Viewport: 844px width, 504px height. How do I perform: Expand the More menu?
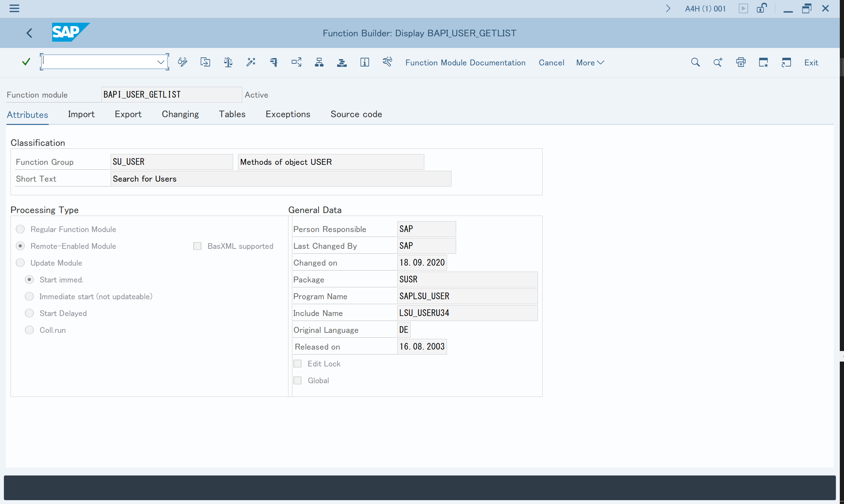[x=590, y=62]
